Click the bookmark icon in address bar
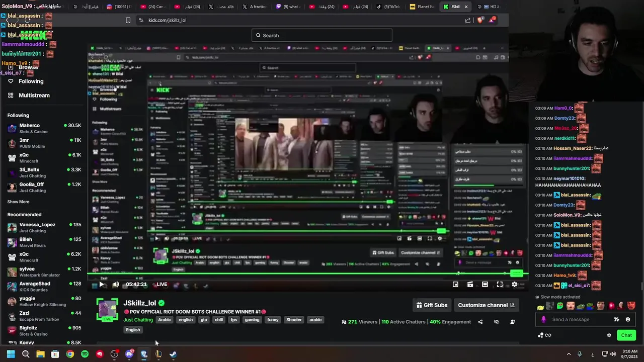The width and height of the screenshot is (644, 362). (128, 20)
